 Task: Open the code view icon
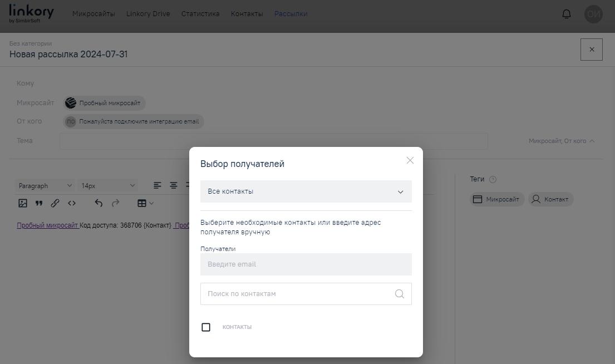(x=72, y=203)
